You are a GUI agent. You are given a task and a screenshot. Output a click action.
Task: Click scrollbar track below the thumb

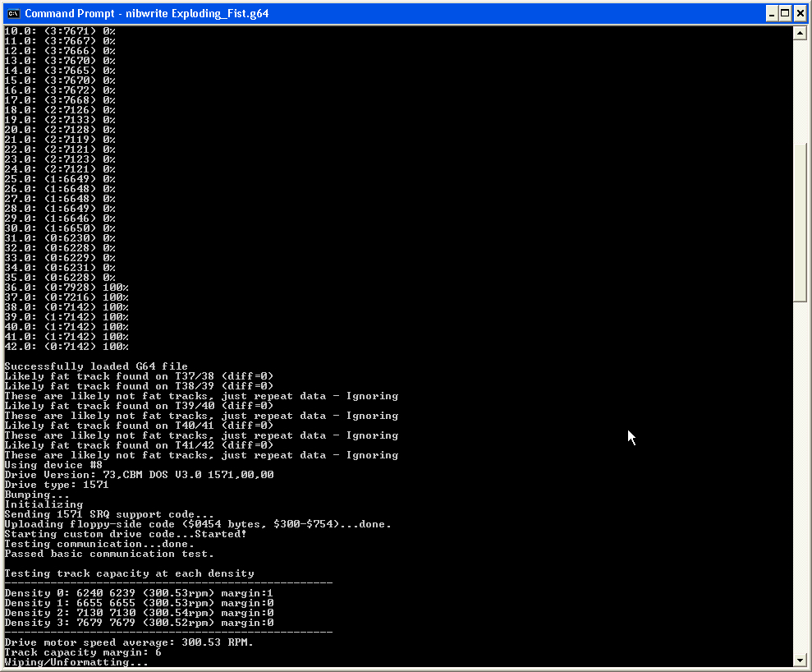click(800, 476)
